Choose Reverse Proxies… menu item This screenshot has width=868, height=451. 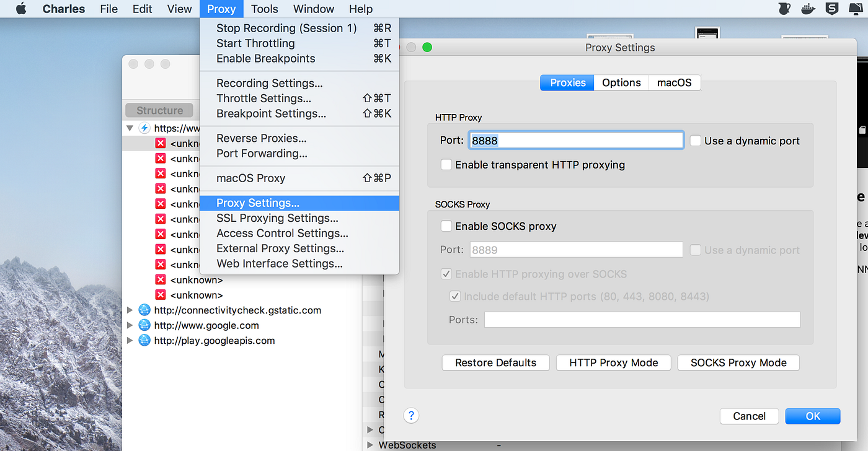[299, 138]
